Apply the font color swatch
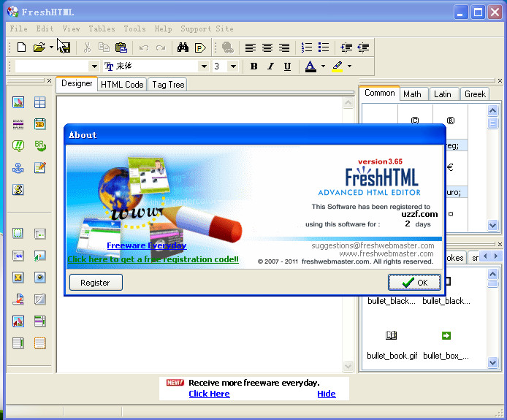Screen dimensions: 507x420 (310, 66)
